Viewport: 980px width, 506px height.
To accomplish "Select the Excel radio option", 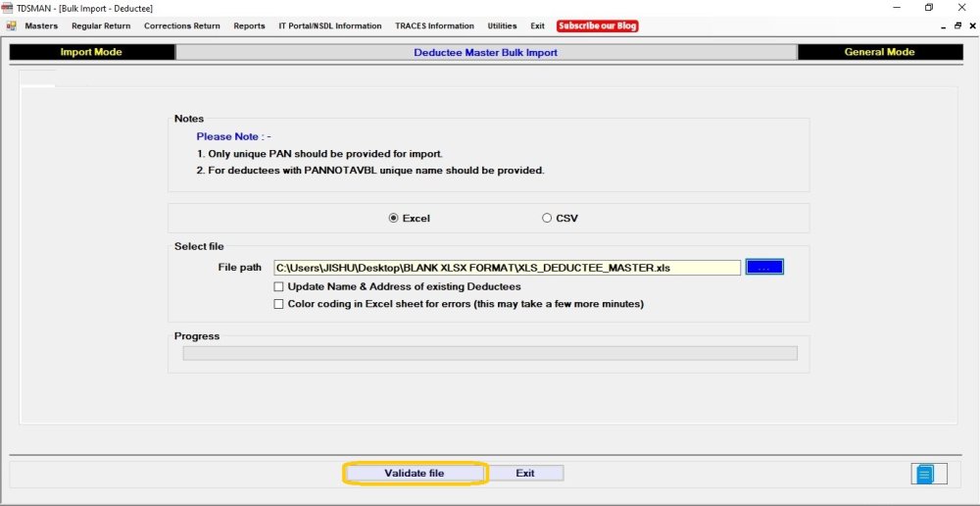I will tap(410, 219).
